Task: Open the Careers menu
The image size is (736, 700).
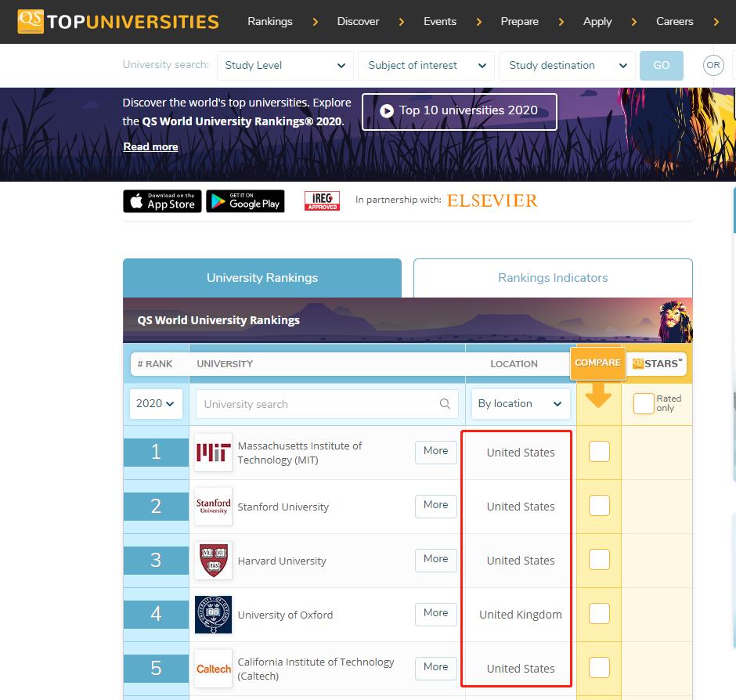Action: coord(674,22)
